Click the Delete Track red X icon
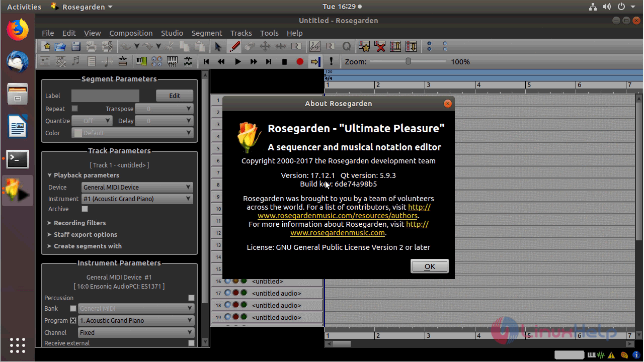 pos(380,46)
